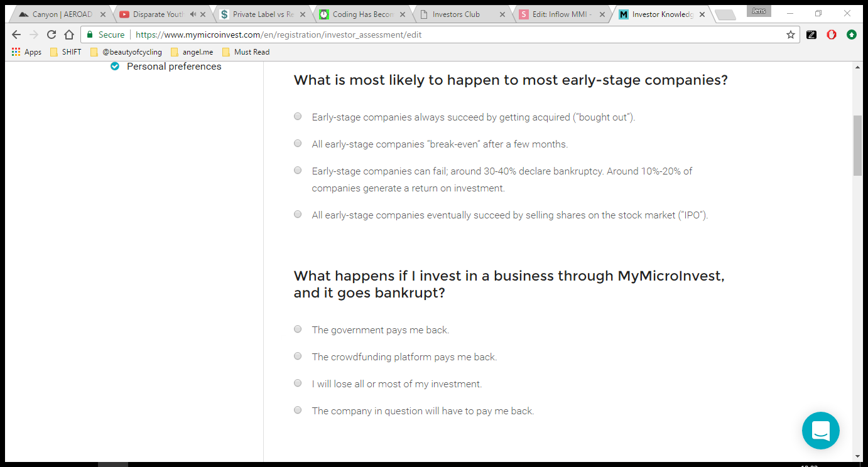This screenshot has width=868, height=467.
Task: Close the Canyon | AEROAD tab
Action: (102, 14)
